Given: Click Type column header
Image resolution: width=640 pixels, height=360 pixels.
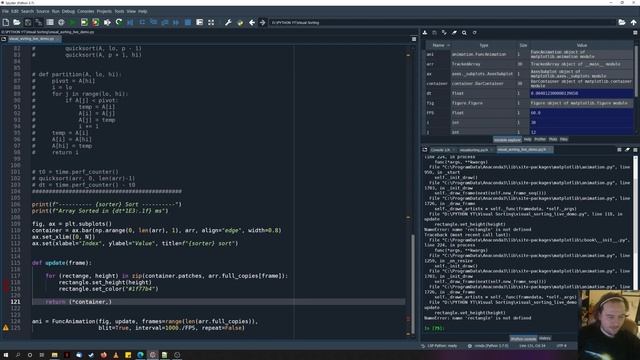Looking at the screenshot, I should tap(484, 45).
